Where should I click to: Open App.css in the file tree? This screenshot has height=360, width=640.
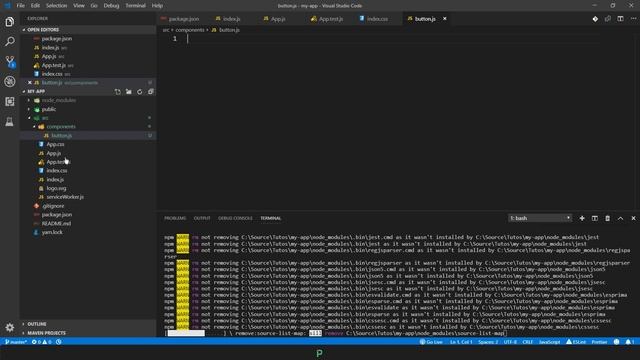55,144
